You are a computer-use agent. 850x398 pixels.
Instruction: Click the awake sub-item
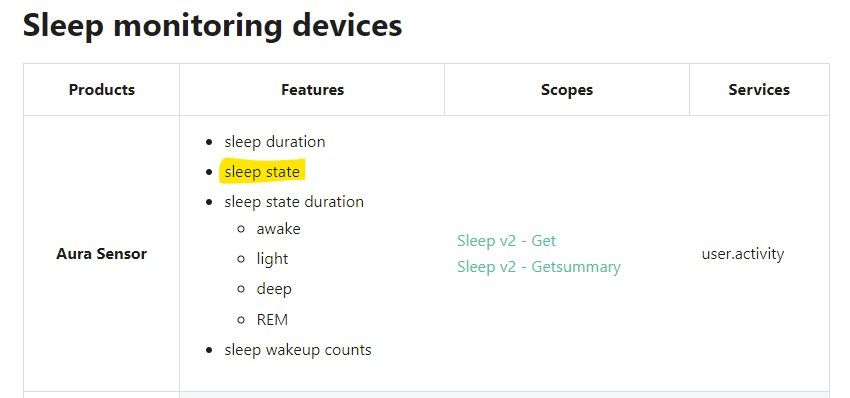point(278,229)
